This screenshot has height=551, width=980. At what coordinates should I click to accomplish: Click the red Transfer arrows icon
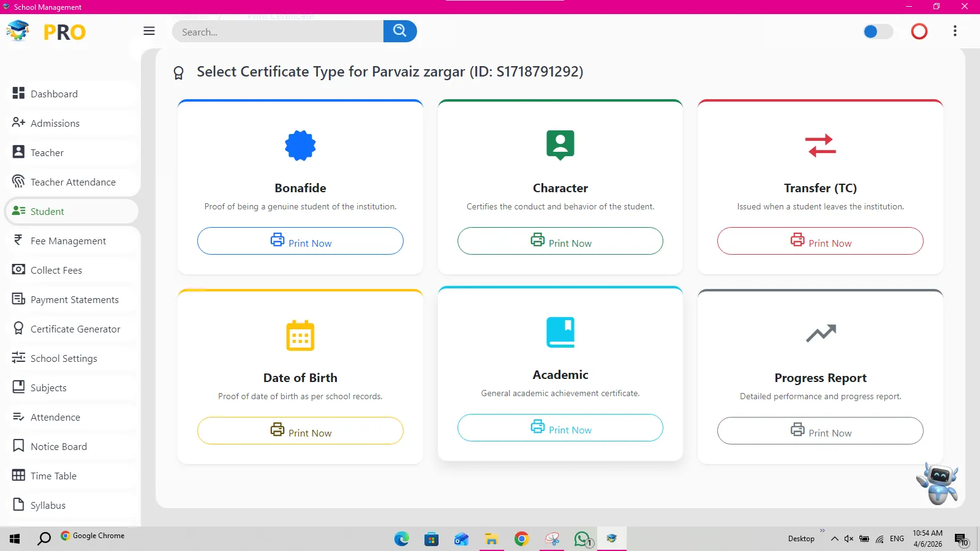(821, 146)
